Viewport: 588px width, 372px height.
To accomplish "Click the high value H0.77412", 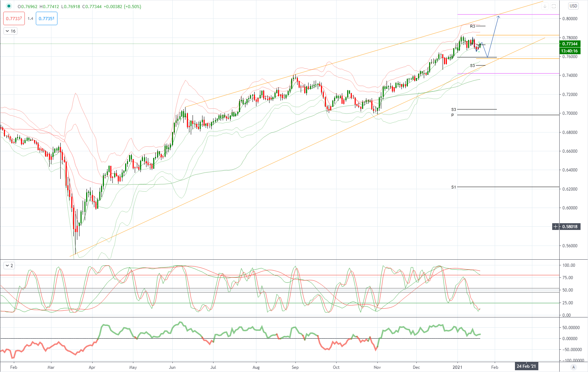I will 49,6.
